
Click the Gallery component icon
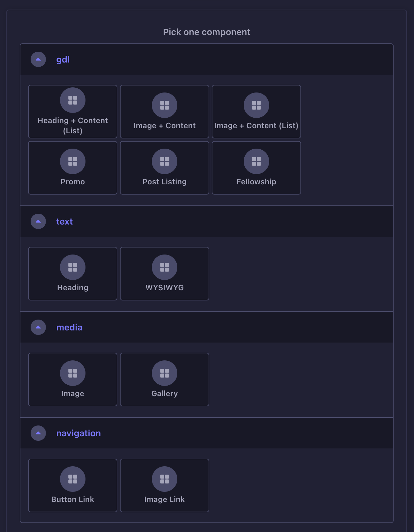point(164,373)
